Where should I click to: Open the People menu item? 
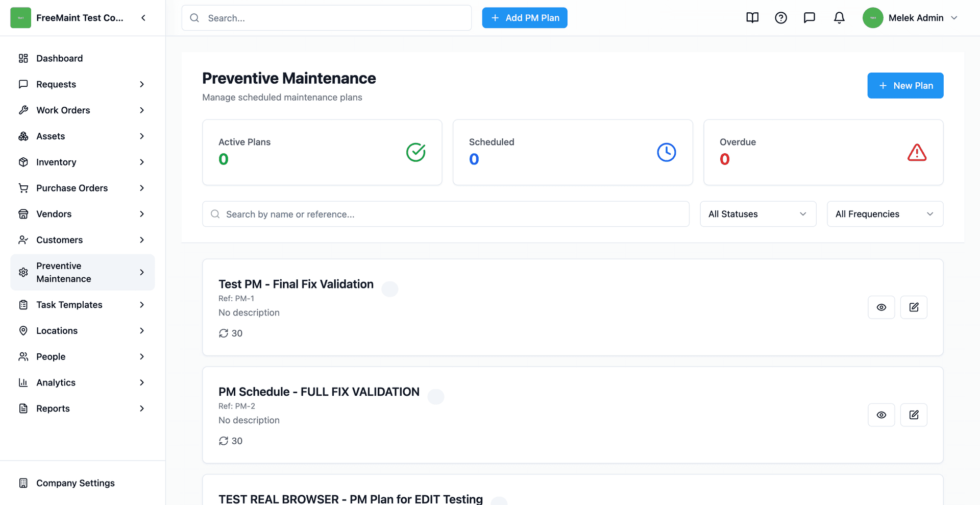[x=83, y=356]
